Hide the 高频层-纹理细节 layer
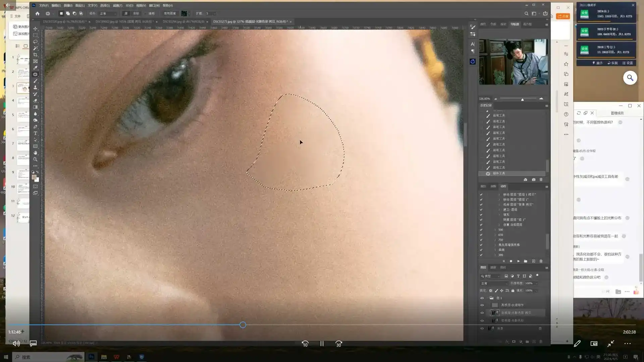 pos(482,305)
